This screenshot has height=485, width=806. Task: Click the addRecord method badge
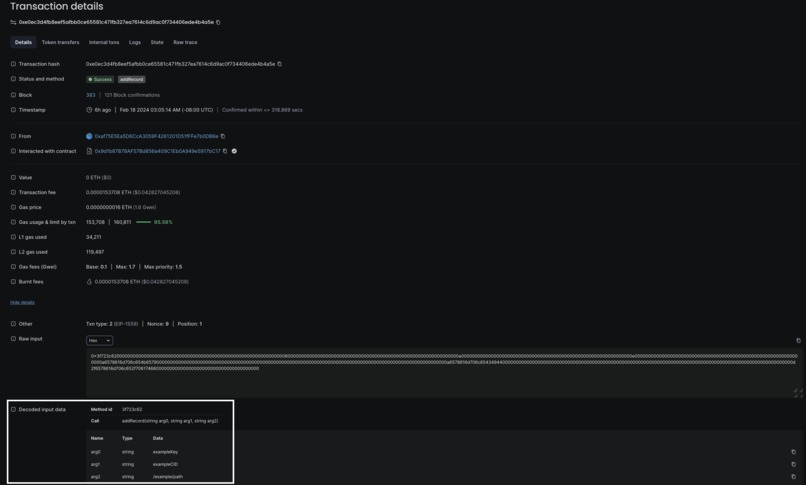[x=132, y=79]
